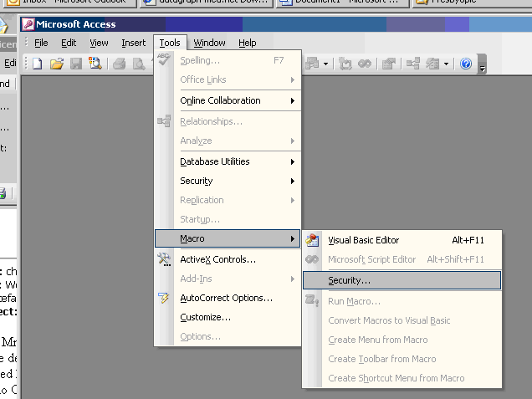Choose ActiveX Controls... menu entry
Image resolution: width=532 pixels, height=399 pixels.
228,259
